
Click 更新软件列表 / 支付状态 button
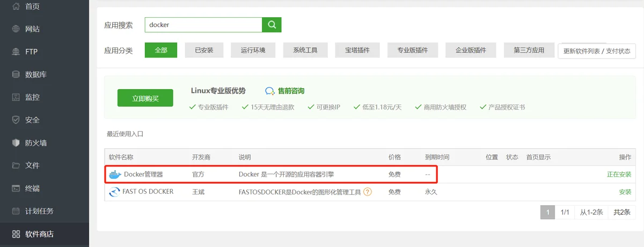597,51
